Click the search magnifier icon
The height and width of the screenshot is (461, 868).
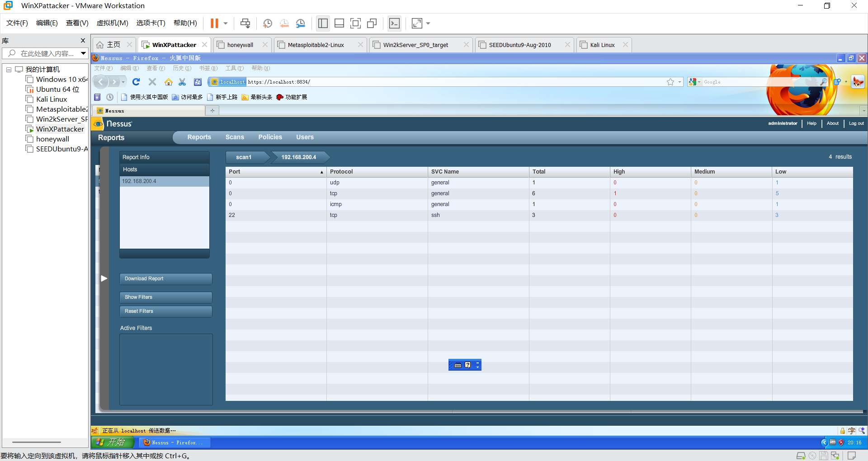[x=824, y=82]
